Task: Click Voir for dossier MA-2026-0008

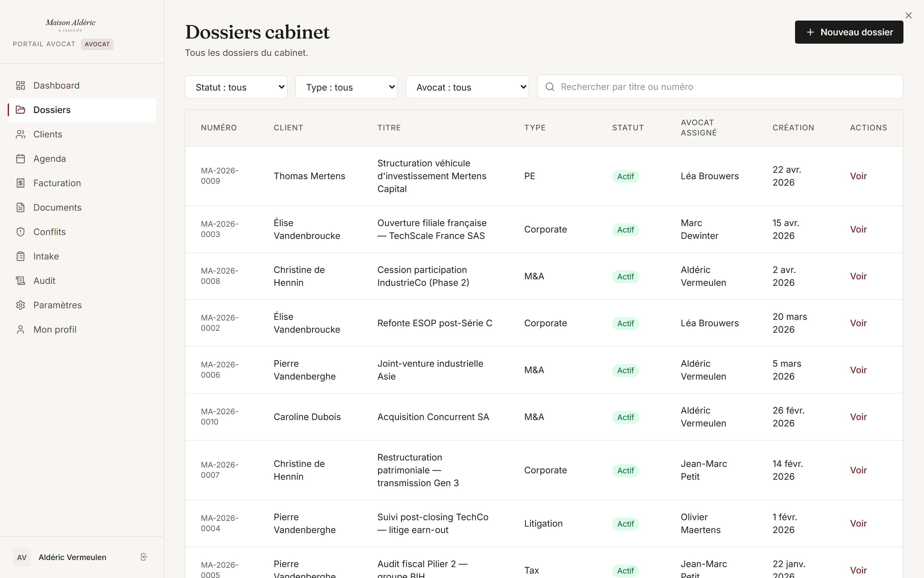Action: point(858,276)
